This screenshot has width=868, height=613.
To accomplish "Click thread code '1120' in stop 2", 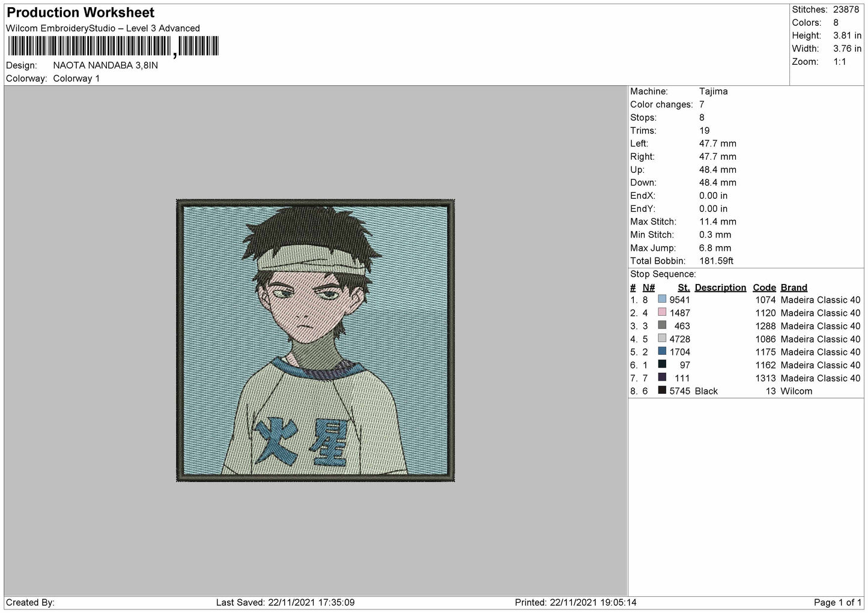I will [x=765, y=313].
